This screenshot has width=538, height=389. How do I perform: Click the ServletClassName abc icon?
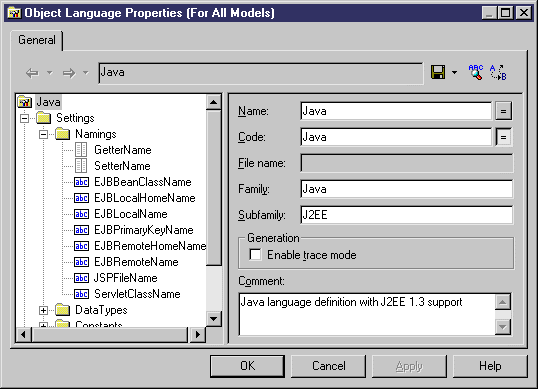point(81,294)
